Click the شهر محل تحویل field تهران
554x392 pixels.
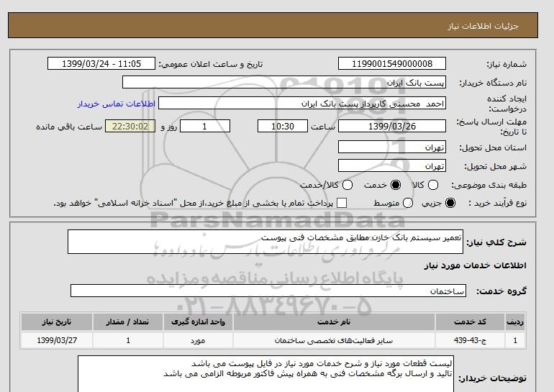[392, 165]
